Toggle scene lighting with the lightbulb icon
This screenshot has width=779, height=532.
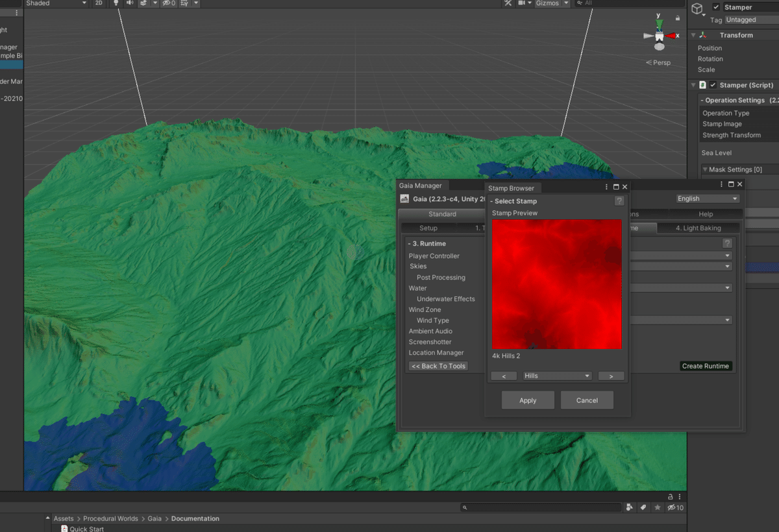point(116,3)
